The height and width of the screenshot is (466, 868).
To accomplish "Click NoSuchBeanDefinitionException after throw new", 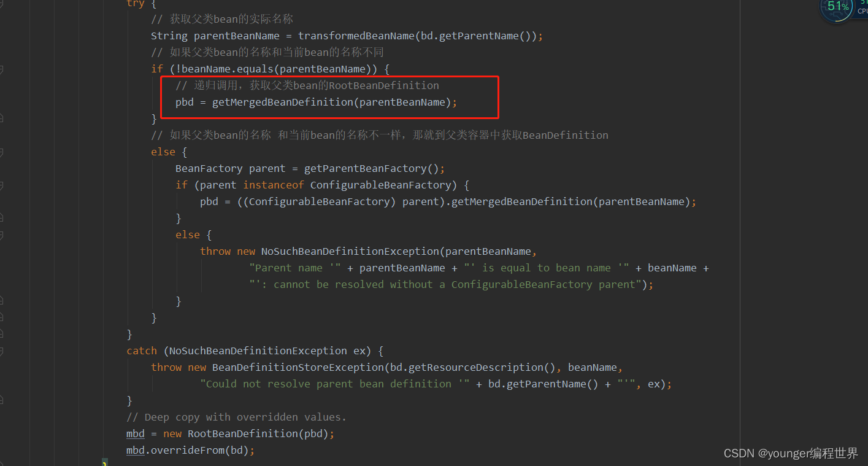I will [350, 251].
